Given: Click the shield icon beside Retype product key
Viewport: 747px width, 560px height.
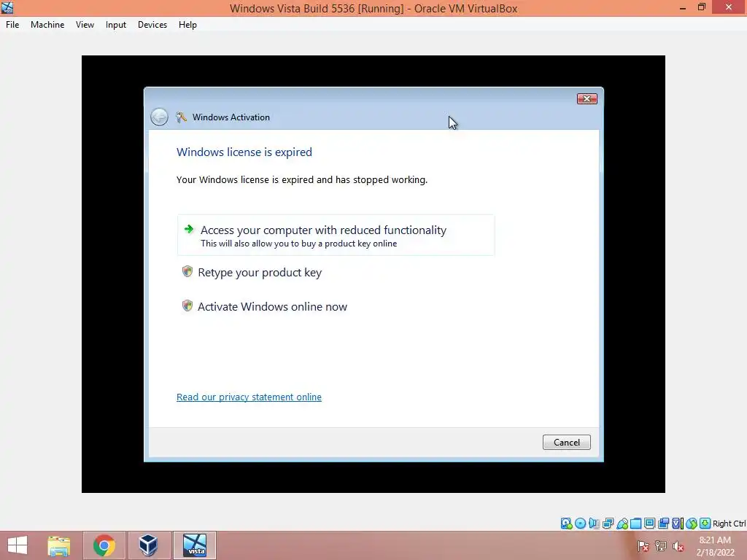Looking at the screenshot, I should click(187, 271).
